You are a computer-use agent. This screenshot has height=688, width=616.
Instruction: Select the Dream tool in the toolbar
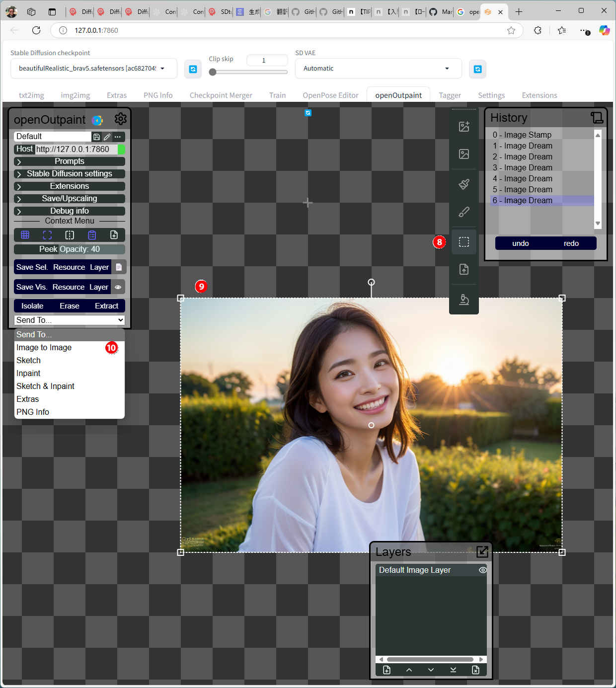[463, 127]
